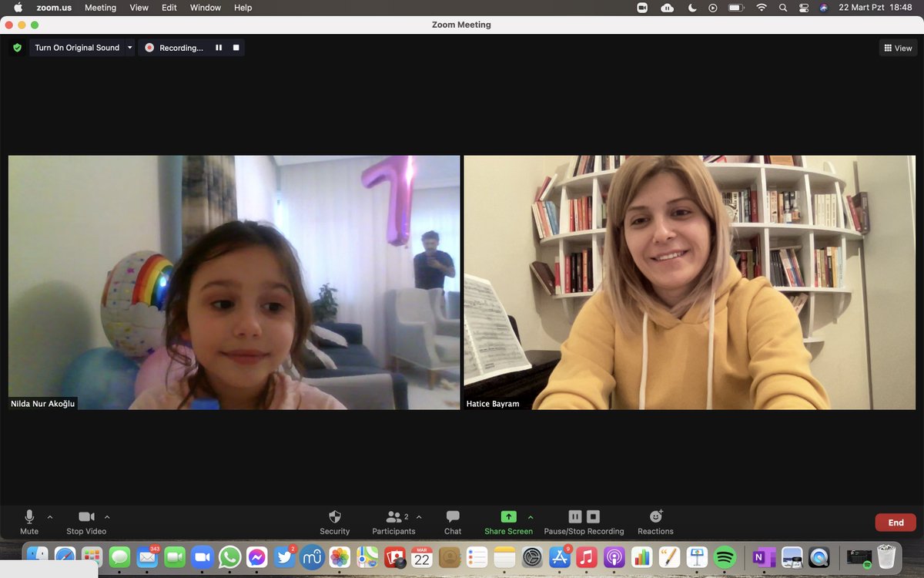The width and height of the screenshot is (924, 578).
Task: Open the View menu in the menu bar
Action: (139, 8)
